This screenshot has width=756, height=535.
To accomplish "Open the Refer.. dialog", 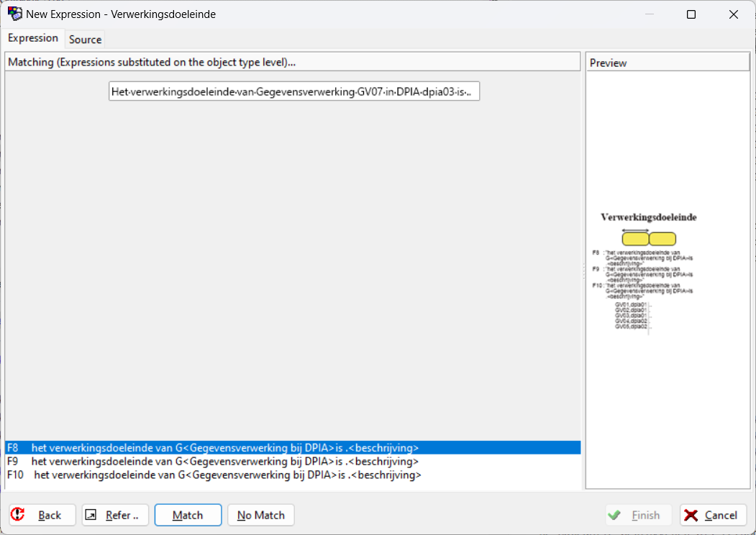I will point(116,515).
